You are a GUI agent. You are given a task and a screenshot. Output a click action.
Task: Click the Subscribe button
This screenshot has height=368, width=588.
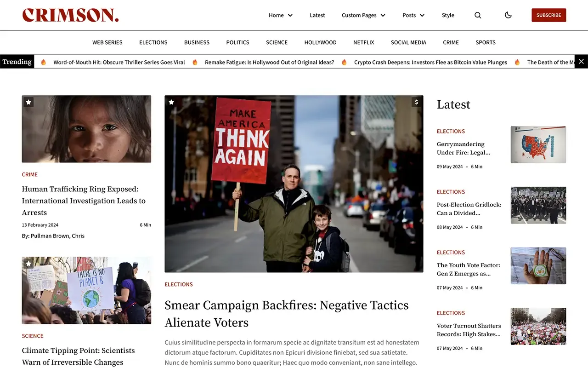548,15
